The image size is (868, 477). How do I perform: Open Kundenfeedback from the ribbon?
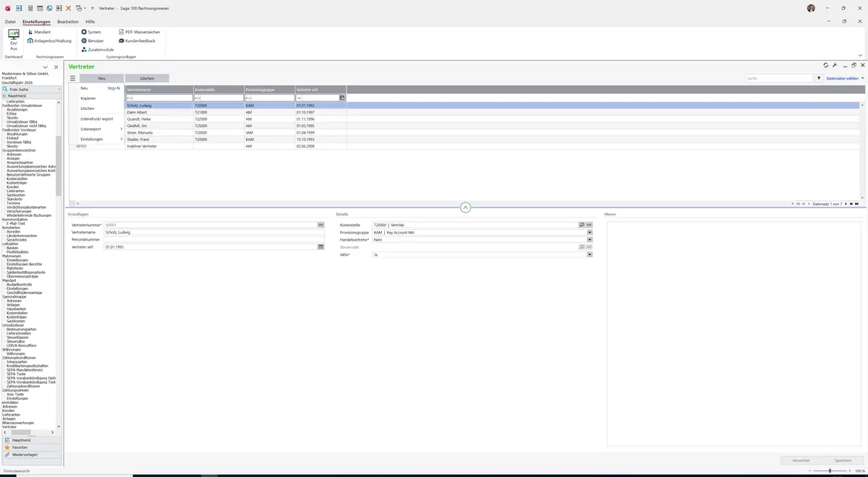coord(137,40)
